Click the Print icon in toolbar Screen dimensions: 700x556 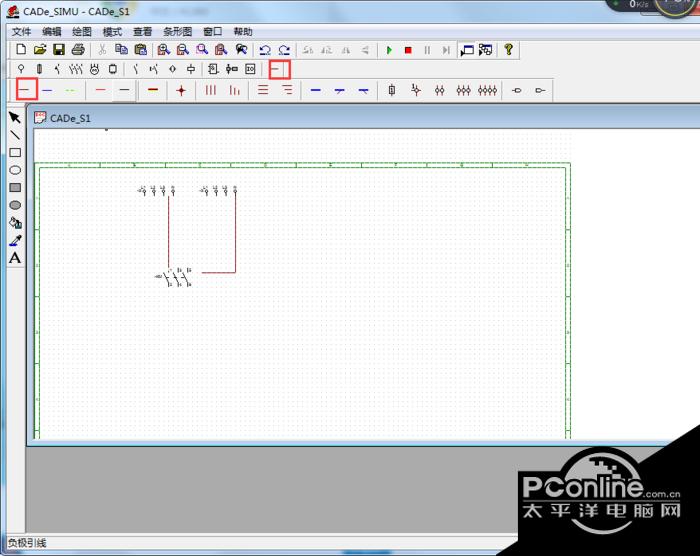78,50
